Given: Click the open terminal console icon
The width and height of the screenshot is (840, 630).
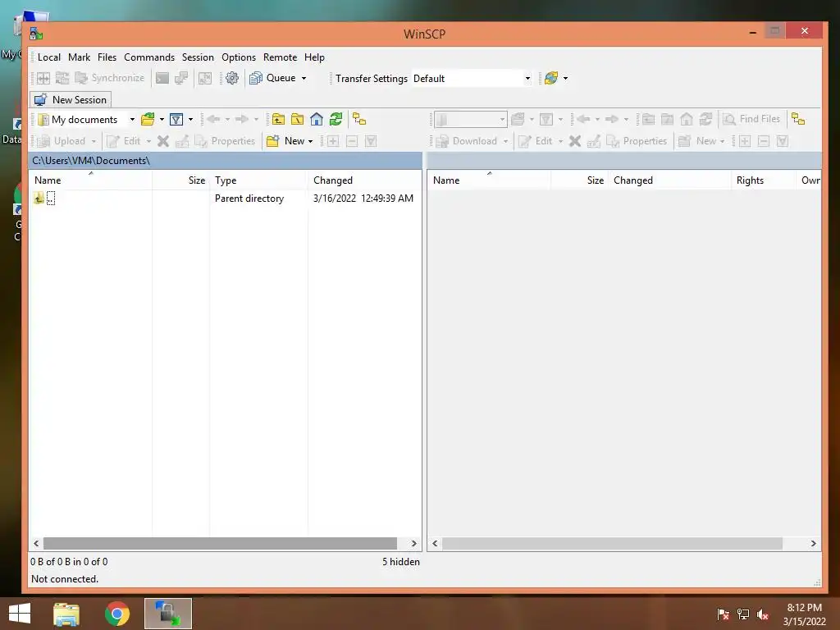Looking at the screenshot, I should tap(162, 78).
